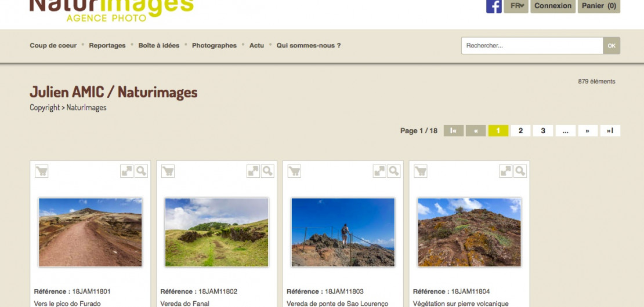644x307 pixels.
Task: Open the Facebook page icon
Action: pos(494,6)
